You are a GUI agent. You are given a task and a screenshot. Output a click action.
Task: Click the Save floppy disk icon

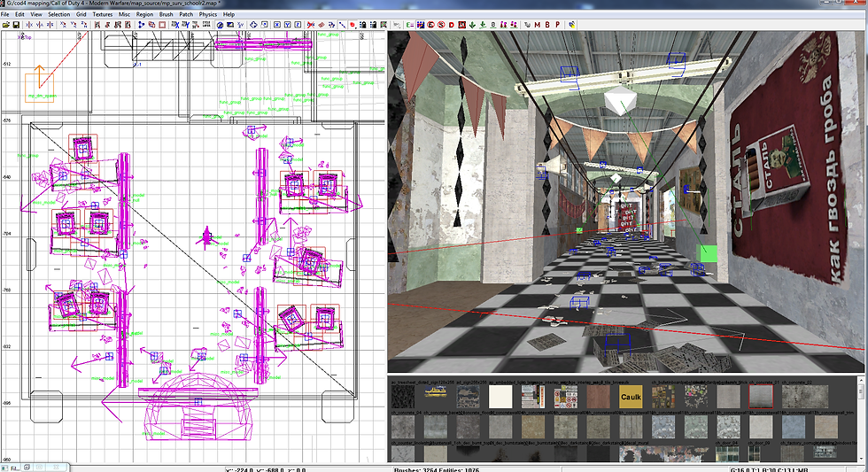(16, 25)
